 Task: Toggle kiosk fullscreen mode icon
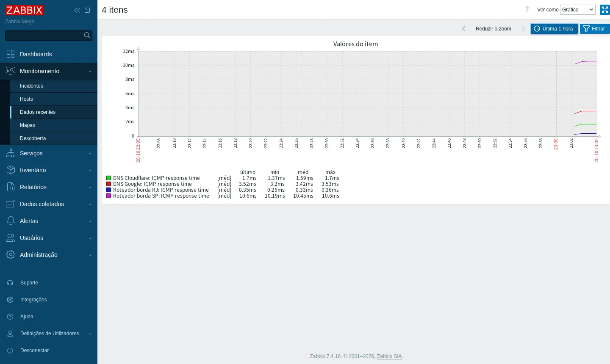point(605,10)
